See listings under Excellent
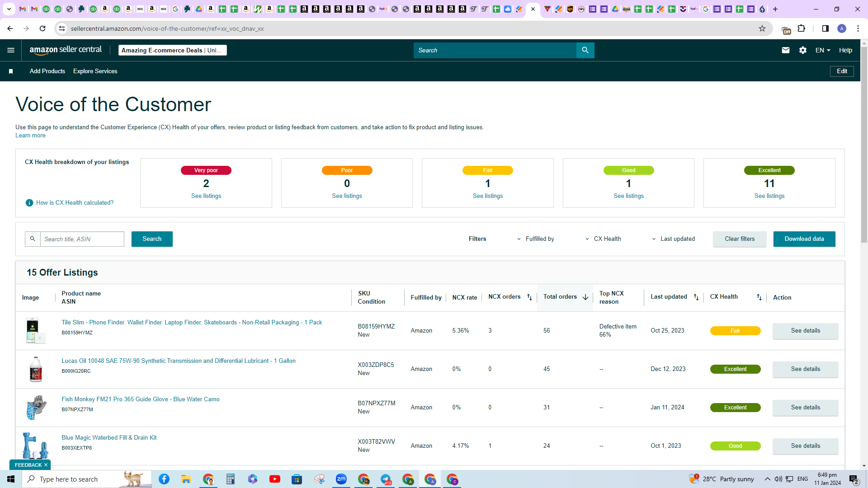 [x=769, y=196]
